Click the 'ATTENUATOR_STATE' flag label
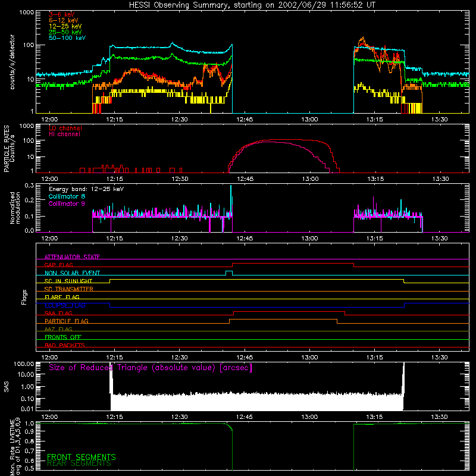The height and width of the screenshot is (476, 476). (x=72, y=257)
